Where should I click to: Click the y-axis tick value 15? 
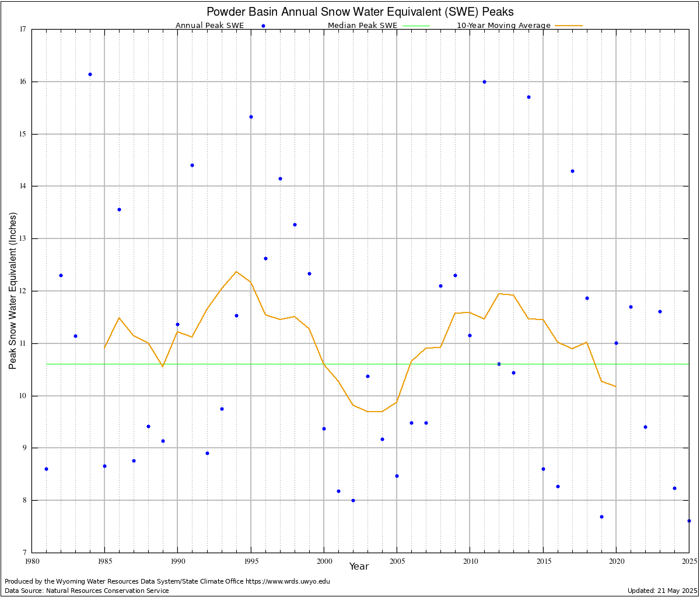[x=23, y=134]
